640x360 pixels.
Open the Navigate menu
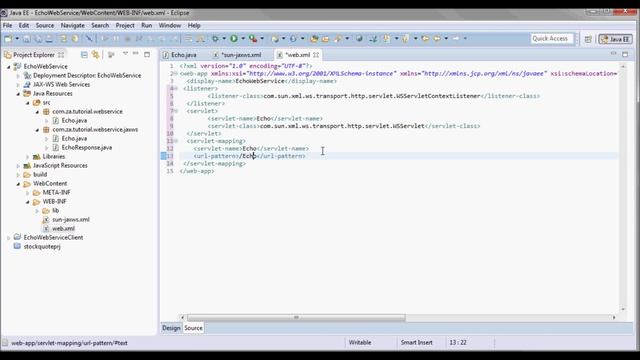click(x=73, y=25)
